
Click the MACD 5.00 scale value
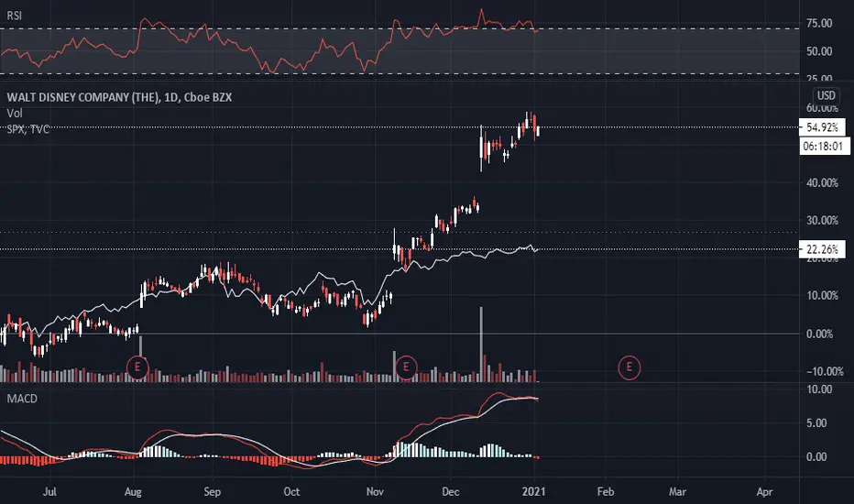[x=816, y=423]
